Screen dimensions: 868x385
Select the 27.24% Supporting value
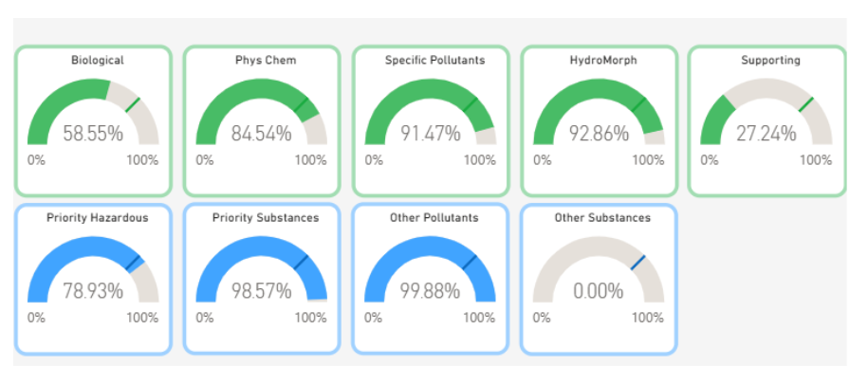pos(766,134)
